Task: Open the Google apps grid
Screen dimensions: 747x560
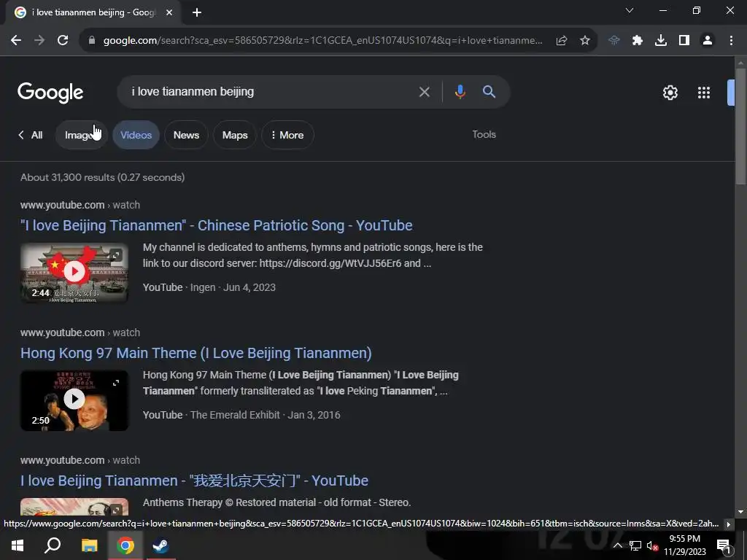Action: 704,93
